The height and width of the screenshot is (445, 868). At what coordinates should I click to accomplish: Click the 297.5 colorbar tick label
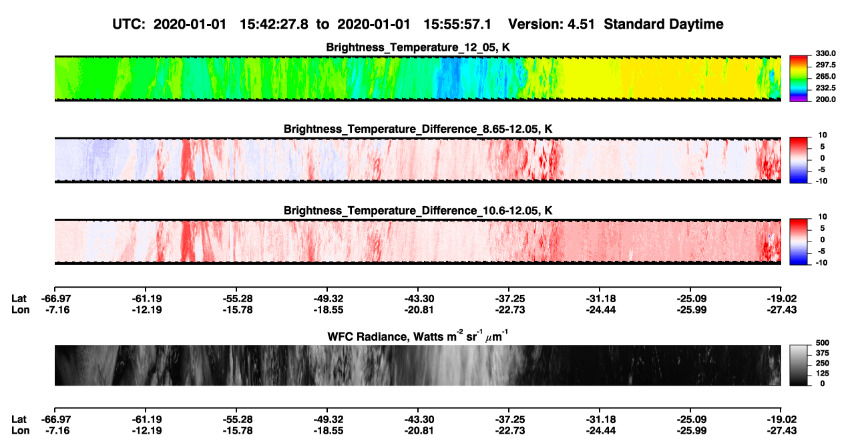tap(826, 65)
